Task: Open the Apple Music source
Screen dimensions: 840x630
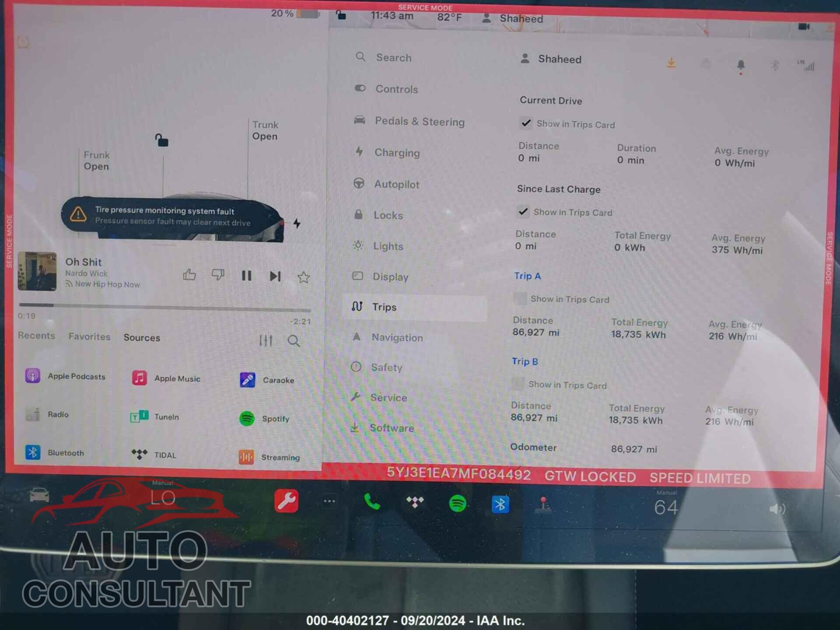Action: click(x=166, y=378)
